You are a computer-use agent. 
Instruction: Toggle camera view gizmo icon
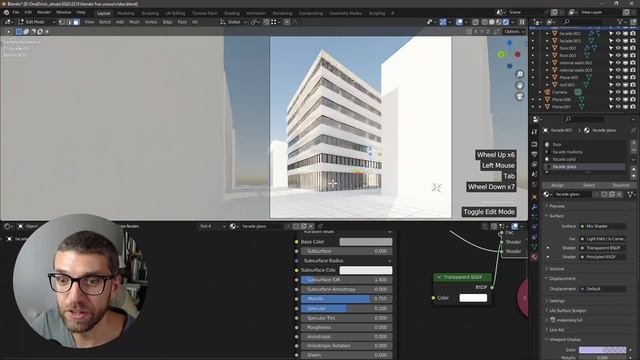[x=520, y=96]
